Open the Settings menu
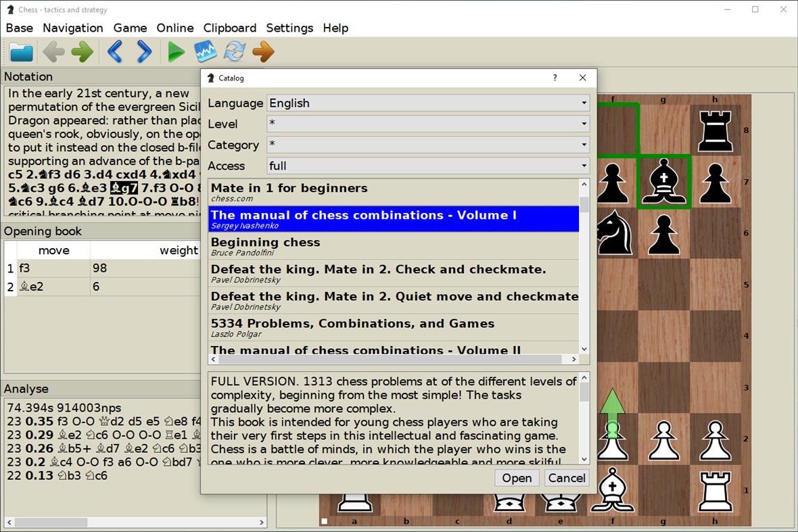Screen dimensions: 798x532 coord(289,28)
